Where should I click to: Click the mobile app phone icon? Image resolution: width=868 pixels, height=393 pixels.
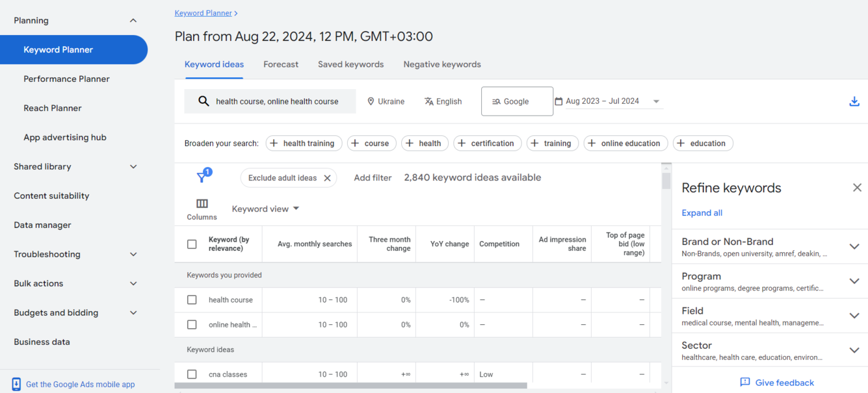click(16, 384)
